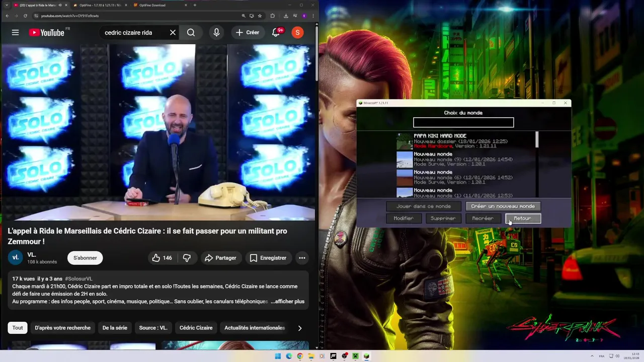Like the video with thumbs up
The image size is (644, 362).
[x=162, y=258]
